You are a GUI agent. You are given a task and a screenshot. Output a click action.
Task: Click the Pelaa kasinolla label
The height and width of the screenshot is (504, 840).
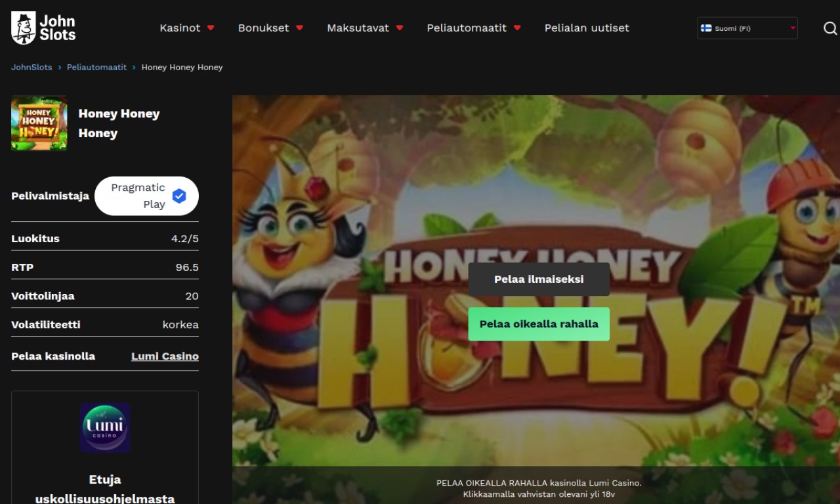[x=53, y=356]
